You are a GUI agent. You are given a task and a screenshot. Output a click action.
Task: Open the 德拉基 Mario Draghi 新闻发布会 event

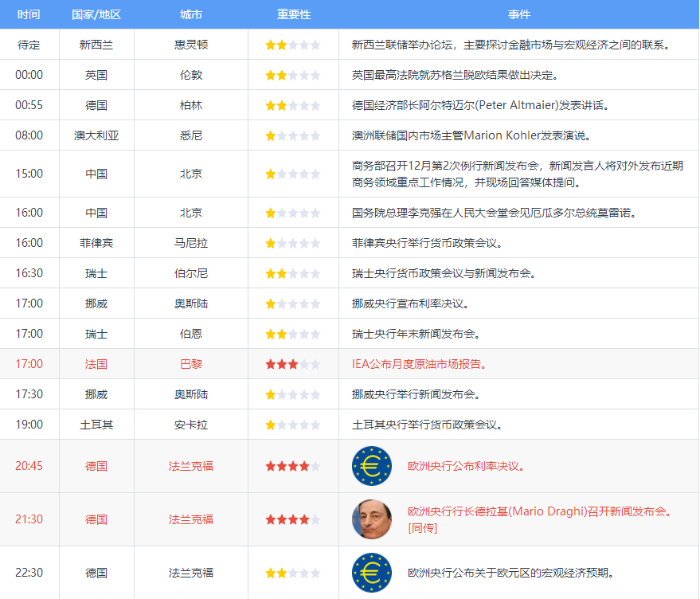coord(540,511)
